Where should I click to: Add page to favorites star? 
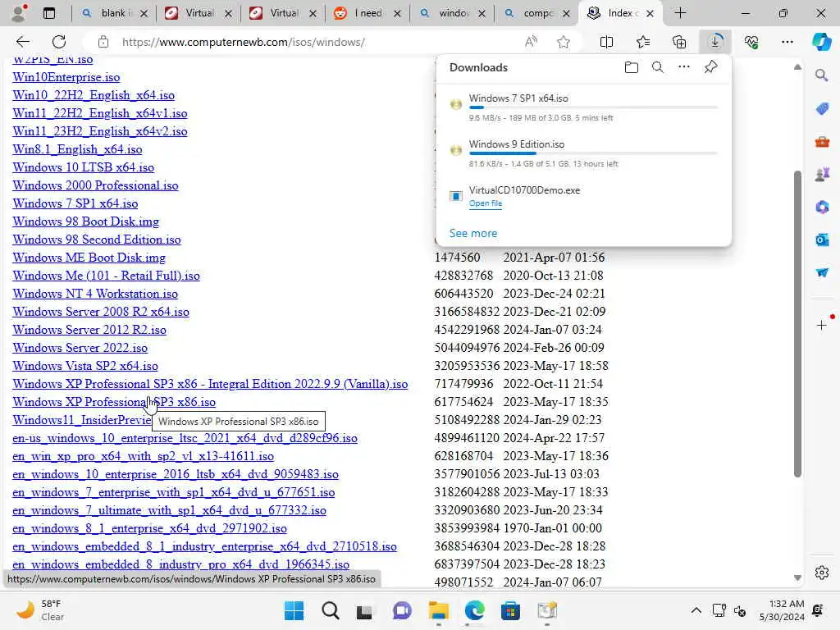563,42
